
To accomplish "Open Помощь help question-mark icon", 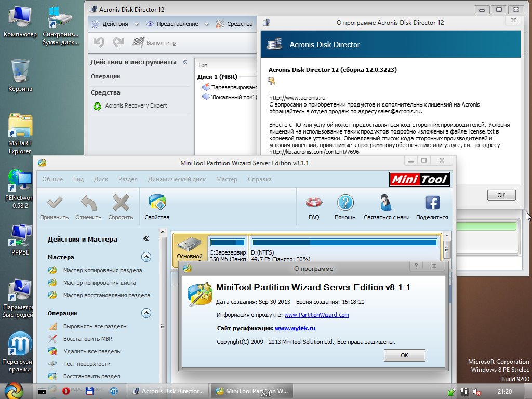I will [345, 208].
